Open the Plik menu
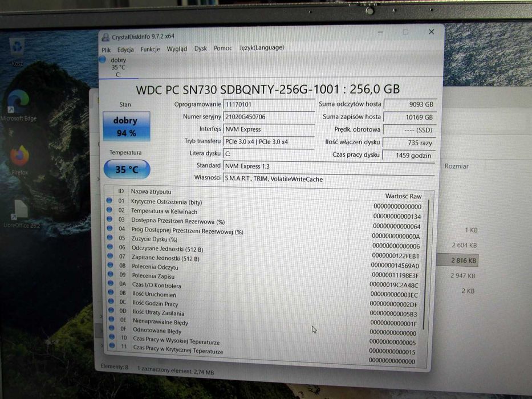532x399 pixels. click(106, 50)
